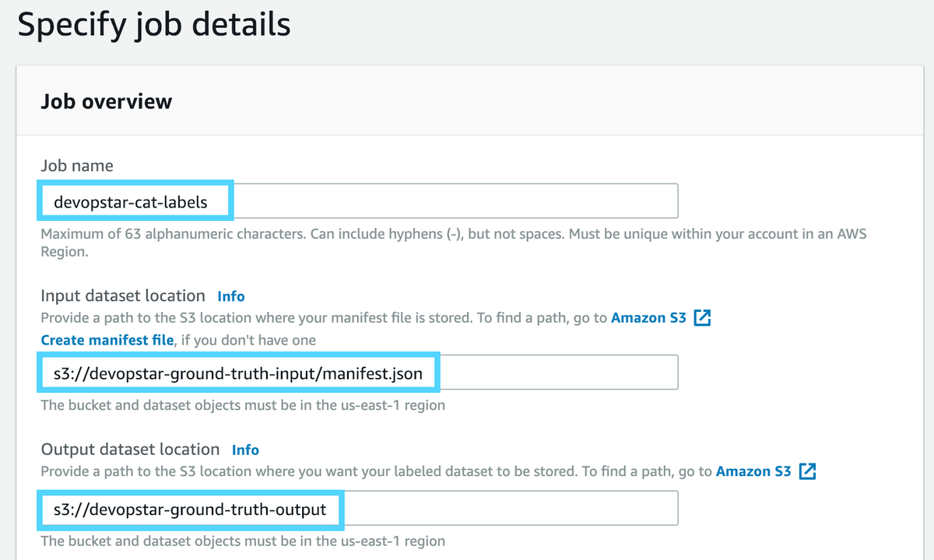This screenshot has height=560, width=934.
Task: Open Info link for Output dataset location
Action: pyautogui.click(x=245, y=450)
